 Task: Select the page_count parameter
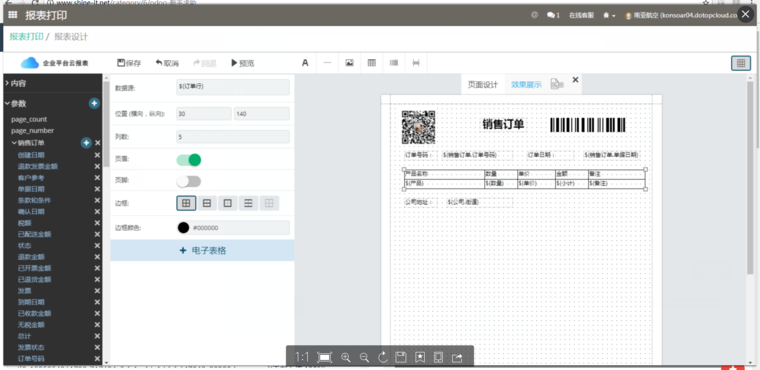[29, 119]
